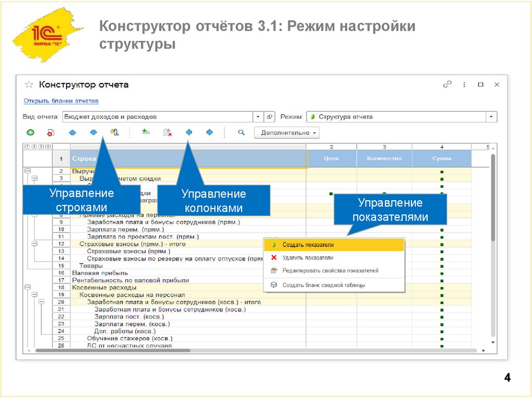Choose Создать показатели in the context menu
532x398 pixels.
coord(307,244)
